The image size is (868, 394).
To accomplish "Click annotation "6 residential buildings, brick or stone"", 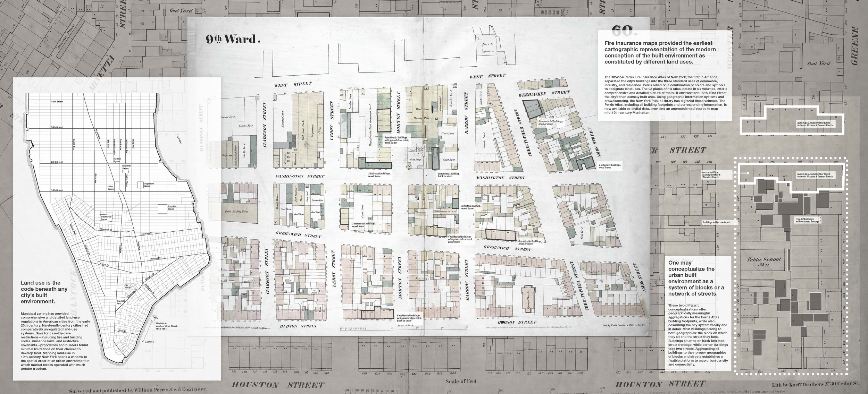I will click(x=530, y=242).
